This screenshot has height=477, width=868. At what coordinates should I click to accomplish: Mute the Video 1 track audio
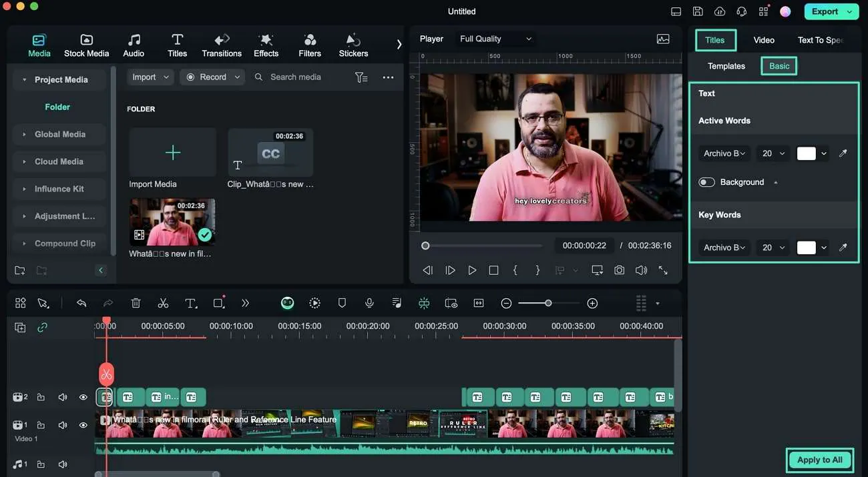[63, 425]
